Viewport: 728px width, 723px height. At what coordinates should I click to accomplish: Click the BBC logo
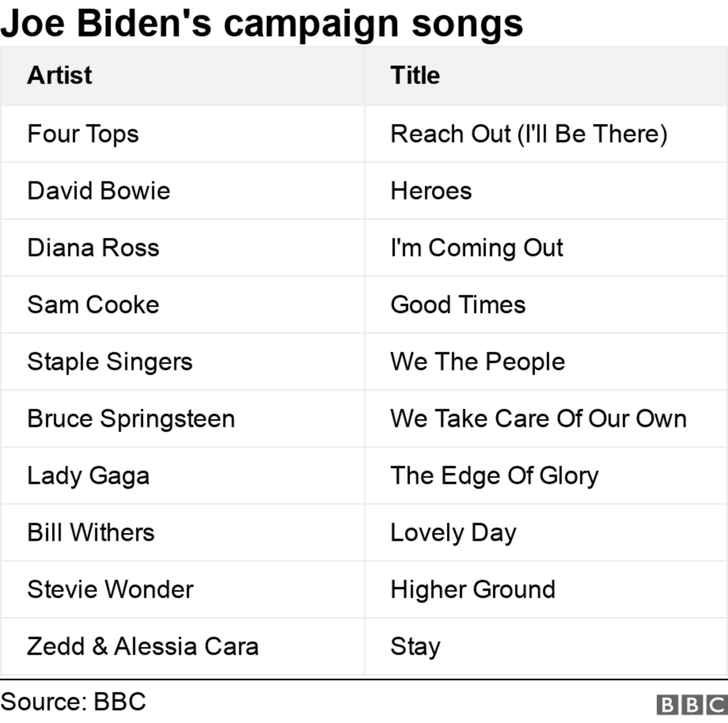692,705
